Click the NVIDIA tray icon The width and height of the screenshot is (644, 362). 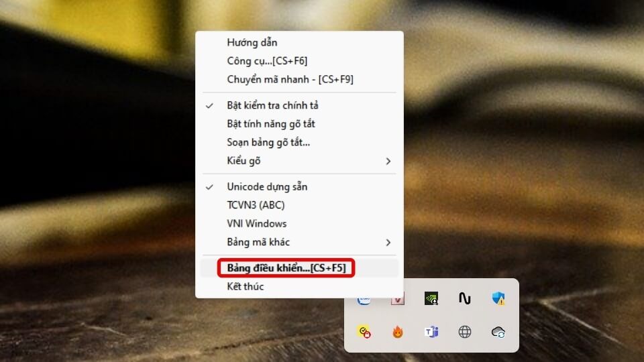pyautogui.click(x=431, y=298)
